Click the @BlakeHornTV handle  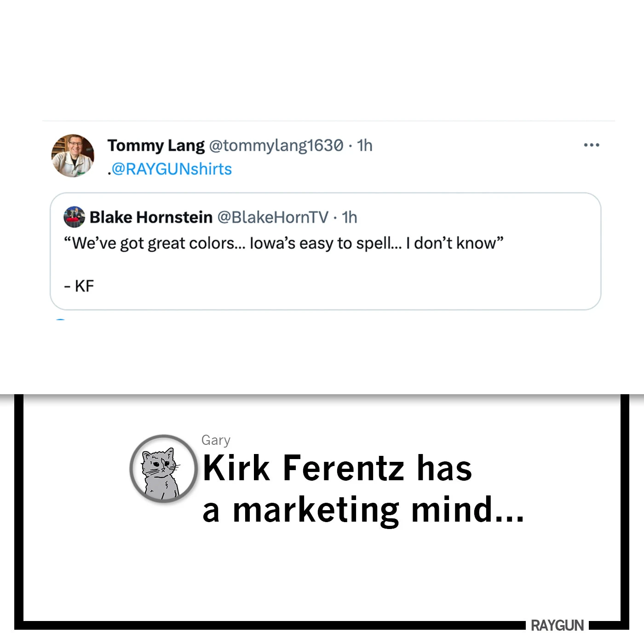tap(273, 217)
